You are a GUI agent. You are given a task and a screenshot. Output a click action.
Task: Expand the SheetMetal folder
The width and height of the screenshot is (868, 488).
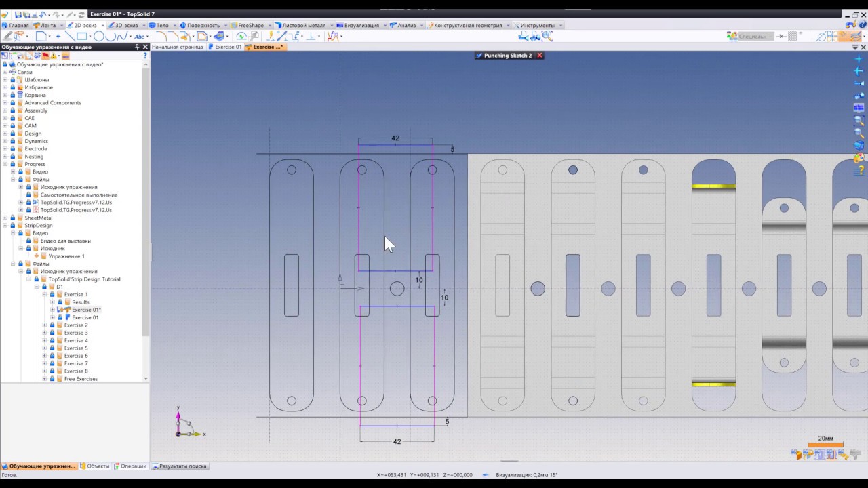tap(5, 218)
